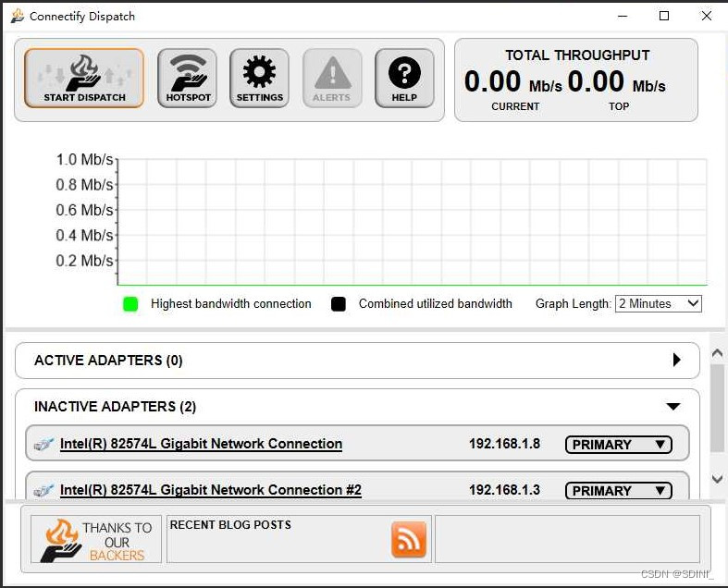This screenshot has height=588, width=728.
Task: Click the Combined utilized bandwidth legend text
Action: pos(436,303)
